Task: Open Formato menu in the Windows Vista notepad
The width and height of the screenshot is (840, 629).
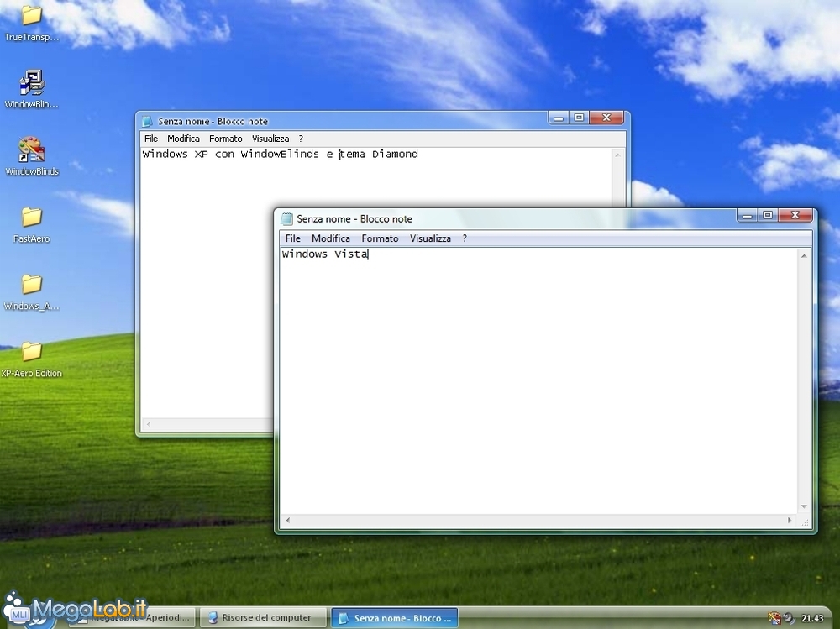Action: tap(380, 238)
